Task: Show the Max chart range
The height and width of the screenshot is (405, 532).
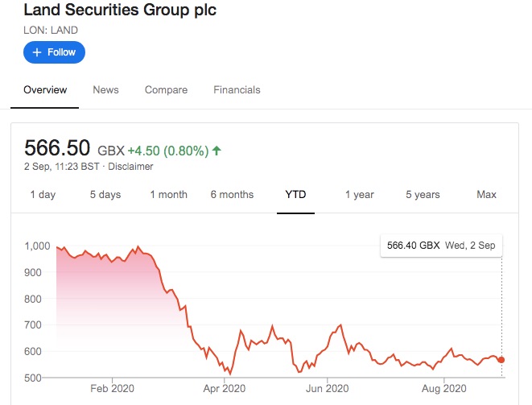Action: click(486, 195)
